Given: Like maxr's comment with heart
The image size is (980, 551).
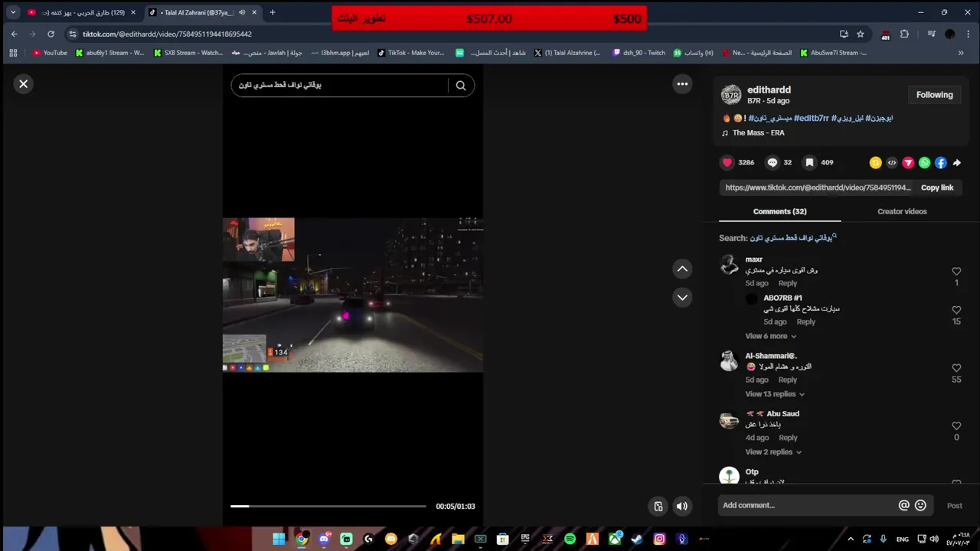Looking at the screenshot, I should (956, 272).
